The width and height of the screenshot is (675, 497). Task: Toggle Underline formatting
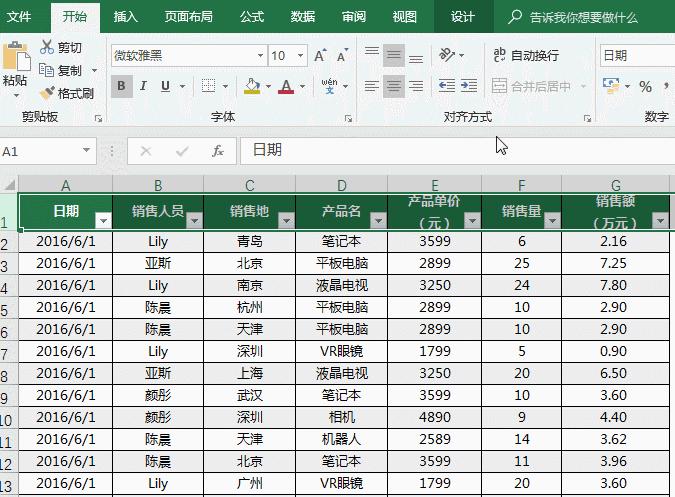pos(165,86)
